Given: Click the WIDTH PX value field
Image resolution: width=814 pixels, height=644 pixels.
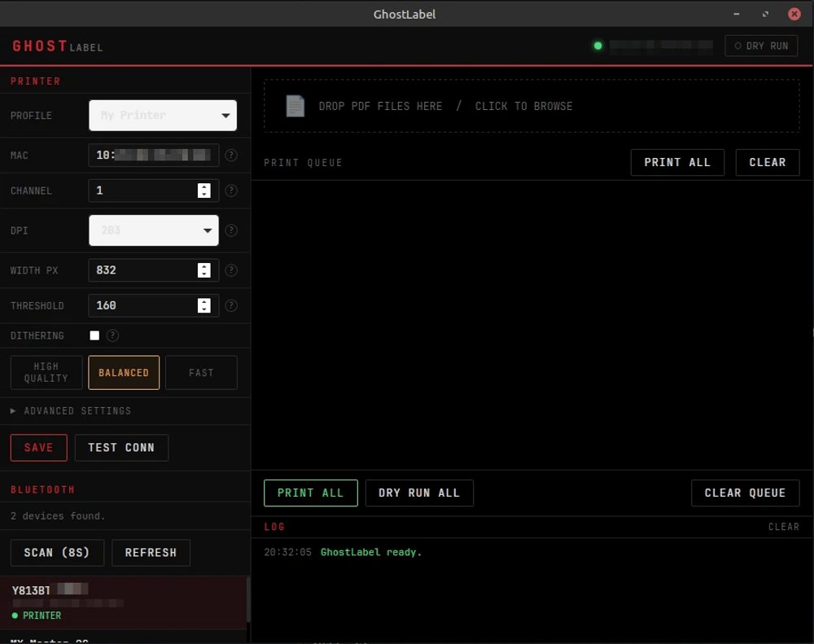Looking at the screenshot, I should click(x=154, y=270).
